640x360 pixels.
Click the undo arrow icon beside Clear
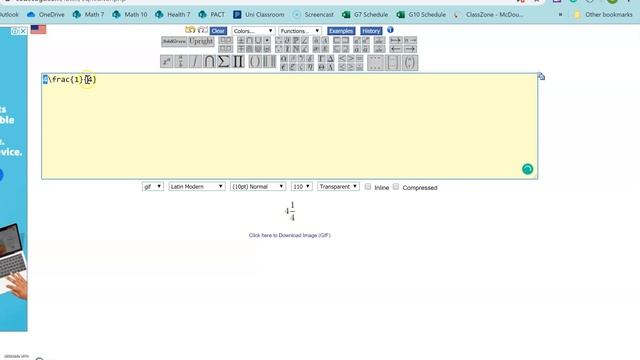click(x=190, y=30)
